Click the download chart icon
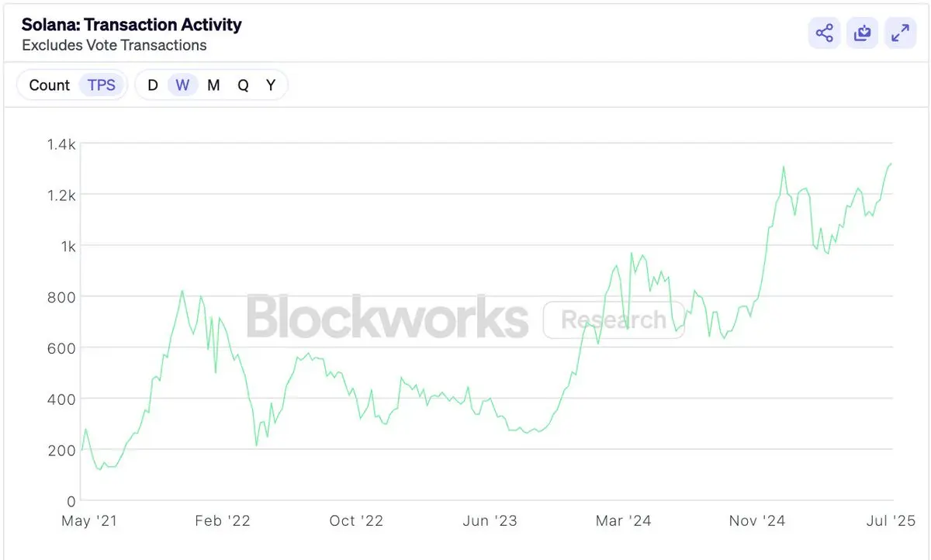 pyautogui.click(x=862, y=33)
